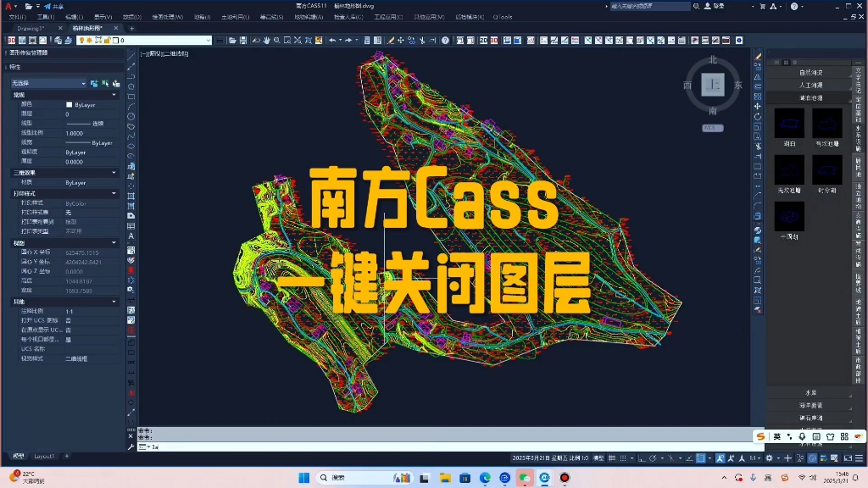
Task: Select the Pan hand tool
Action: click(x=266, y=41)
